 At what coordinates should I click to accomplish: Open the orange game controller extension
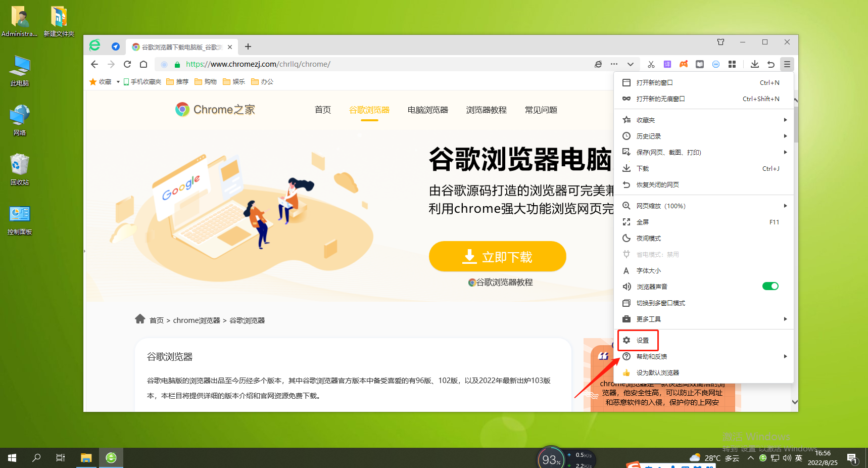pyautogui.click(x=684, y=64)
